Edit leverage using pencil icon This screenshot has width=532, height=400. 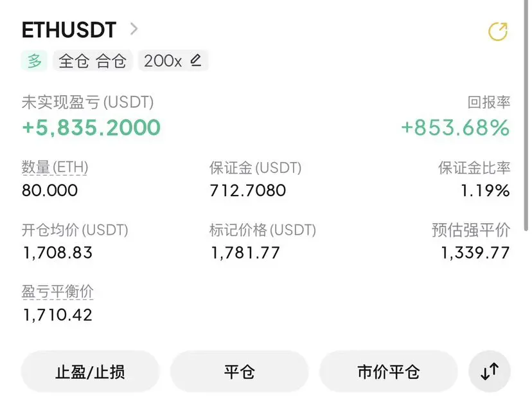point(196,60)
